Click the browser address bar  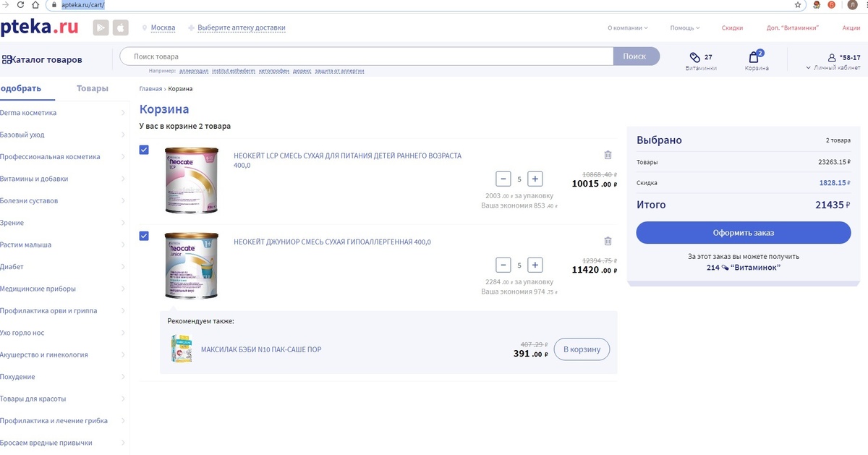(420, 4)
